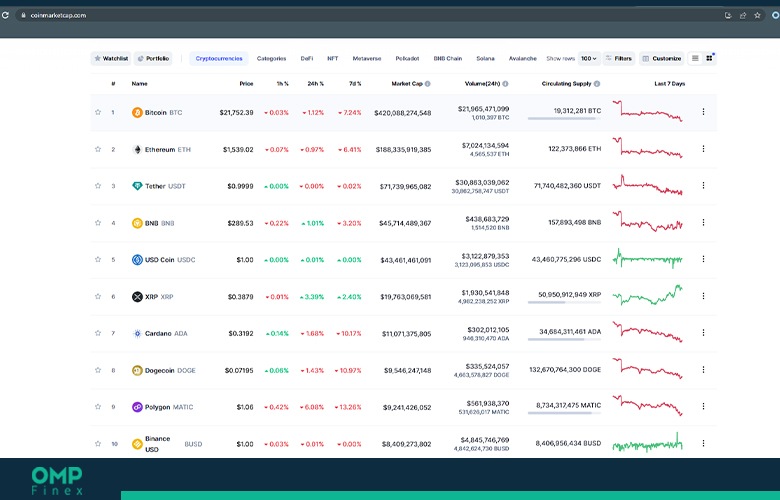The height and width of the screenshot is (500, 780).
Task: Click the Cardano coin logo
Action: click(137, 333)
